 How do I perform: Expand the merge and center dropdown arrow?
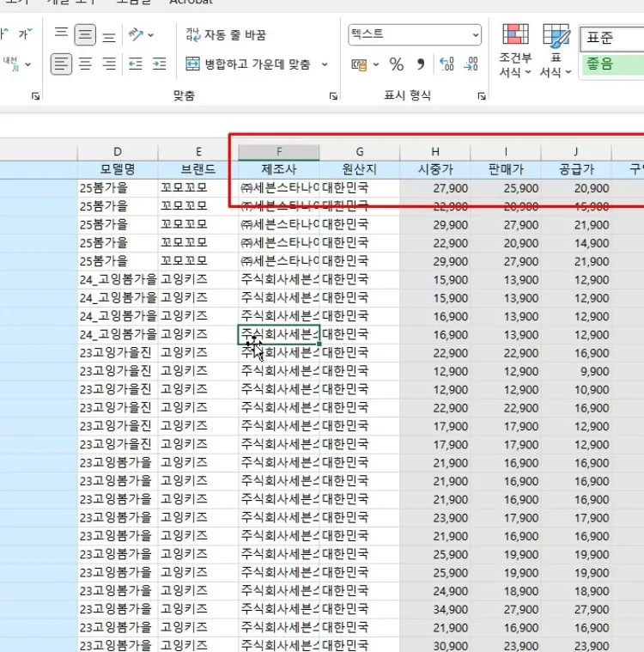[325, 64]
